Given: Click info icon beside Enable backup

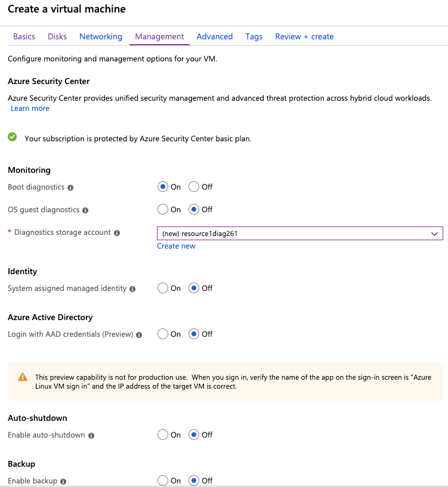Looking at the screenshot, I should pos(63,482).
